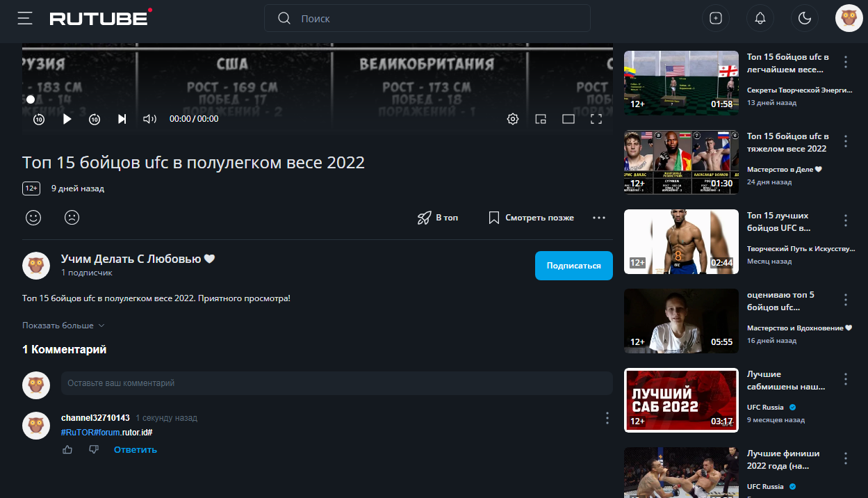The width and height of the screenshot is (868, 498).
Task: Open the 02:44 thumbnail for 'Топ 15 лучших бойцов'
Action: 681,241
